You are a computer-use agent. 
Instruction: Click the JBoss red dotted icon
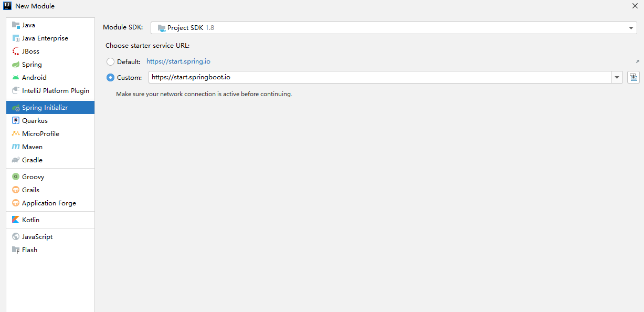[x=16, y=51]
